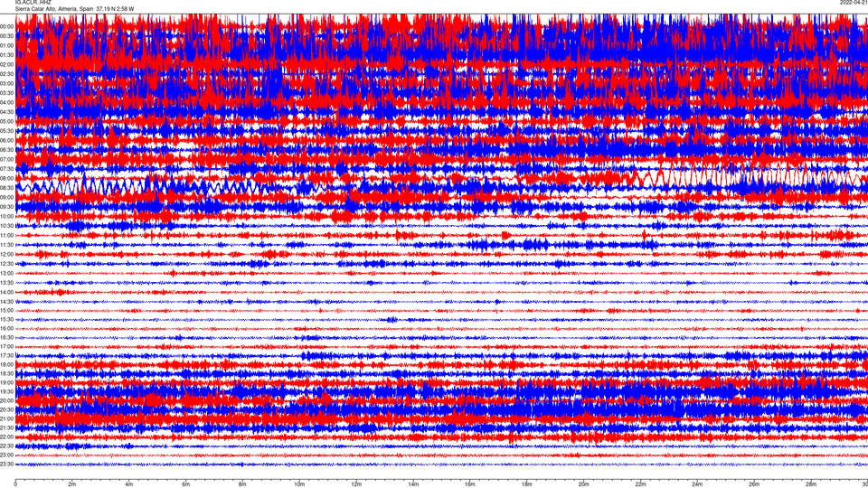Select the 20:30 time row label
This screenshot has width=868, height=488.
point(6,409)
